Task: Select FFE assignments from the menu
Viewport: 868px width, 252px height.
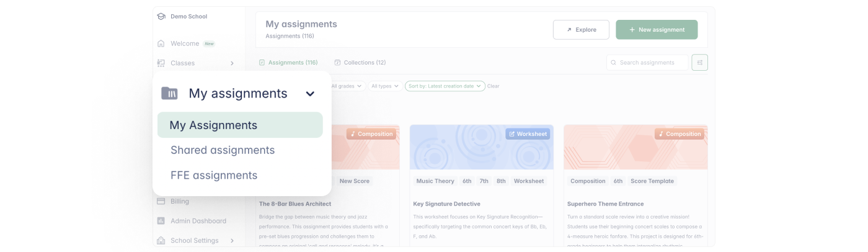Action: 214,175
